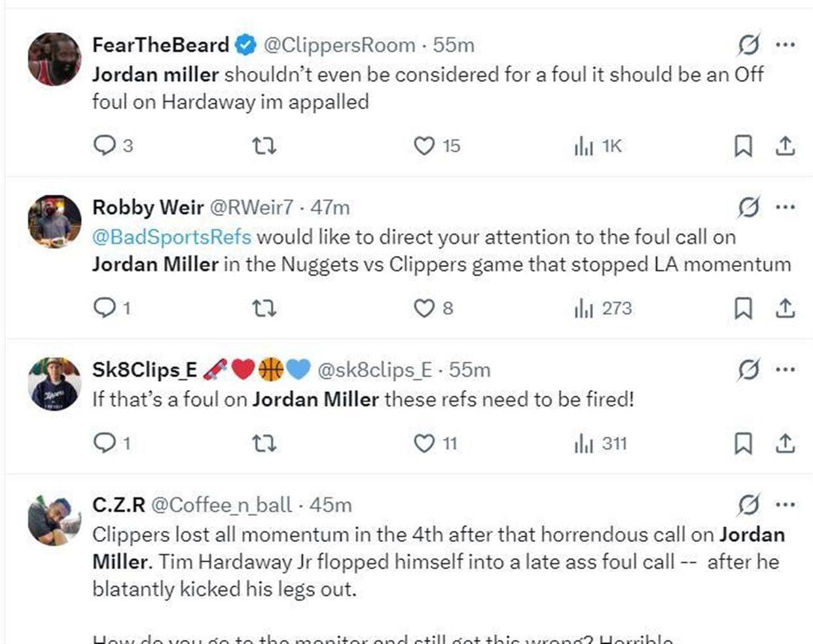
Task: Repost the Sk8Clips_E tweet
Action: click(264, 444)
